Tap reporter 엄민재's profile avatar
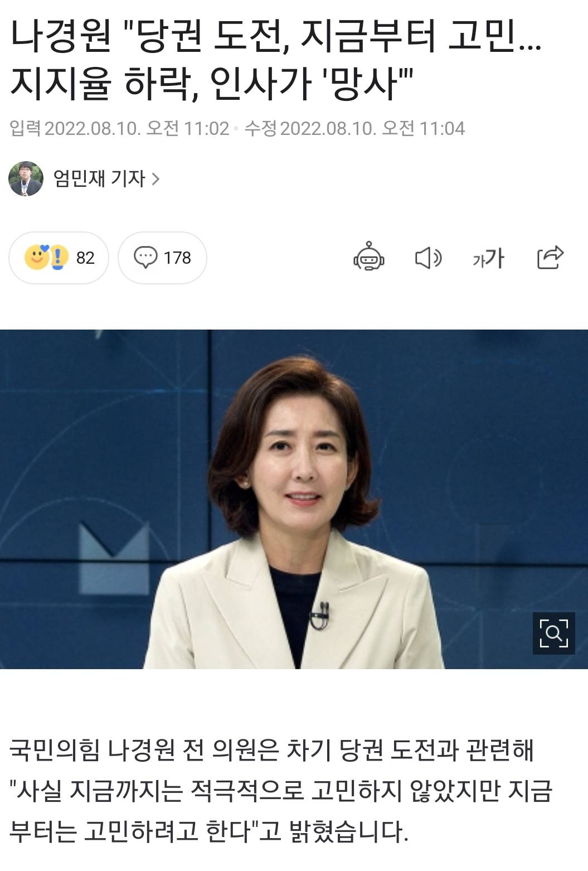Viewport: 588px width, 871px height. click(26, 178)
